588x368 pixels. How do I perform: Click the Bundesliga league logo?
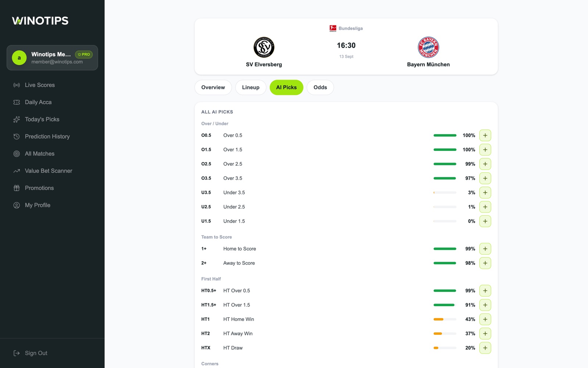[x=333, y=28]
